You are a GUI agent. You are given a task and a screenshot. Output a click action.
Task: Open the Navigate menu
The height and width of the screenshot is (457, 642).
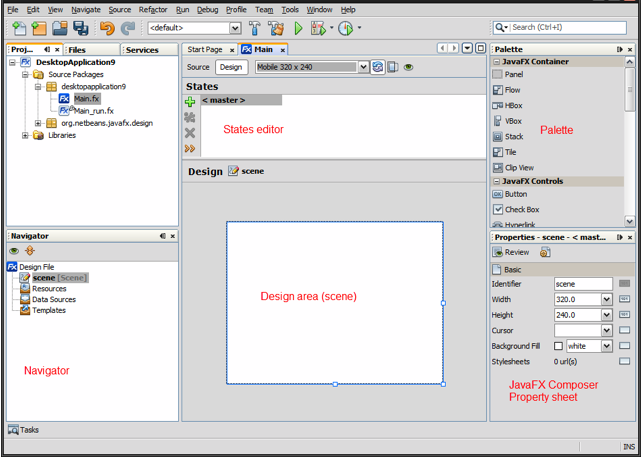pos(86,10)
